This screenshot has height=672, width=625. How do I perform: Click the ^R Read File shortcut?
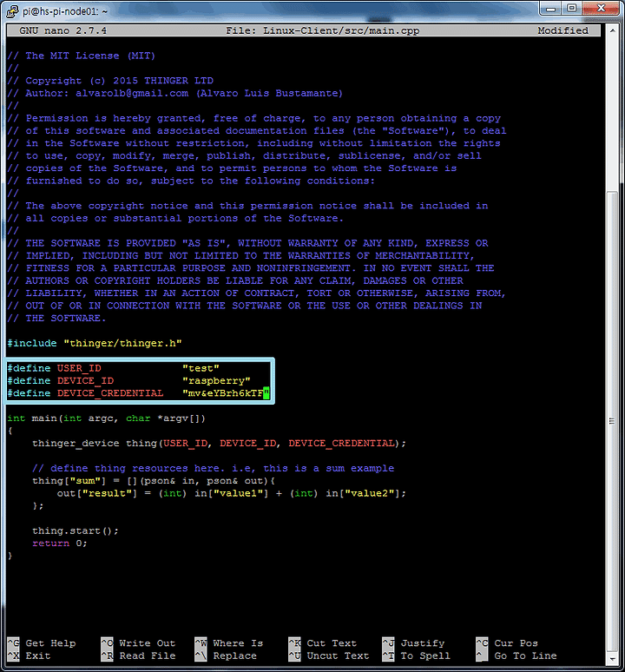tap(138, 656)
